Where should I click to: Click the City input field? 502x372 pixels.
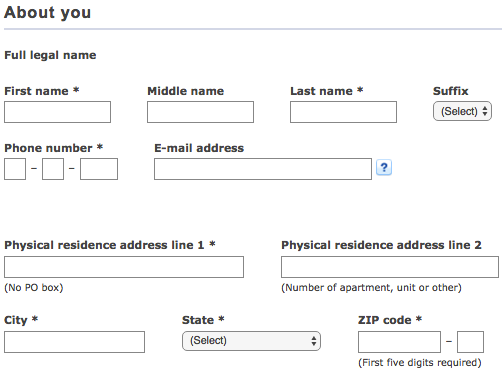click(x=74, y=342)
